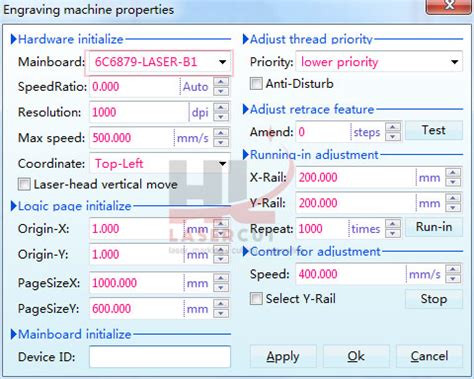Increase PageSizeY with the up spinner

pyautogui.click(x=221, y=304)
